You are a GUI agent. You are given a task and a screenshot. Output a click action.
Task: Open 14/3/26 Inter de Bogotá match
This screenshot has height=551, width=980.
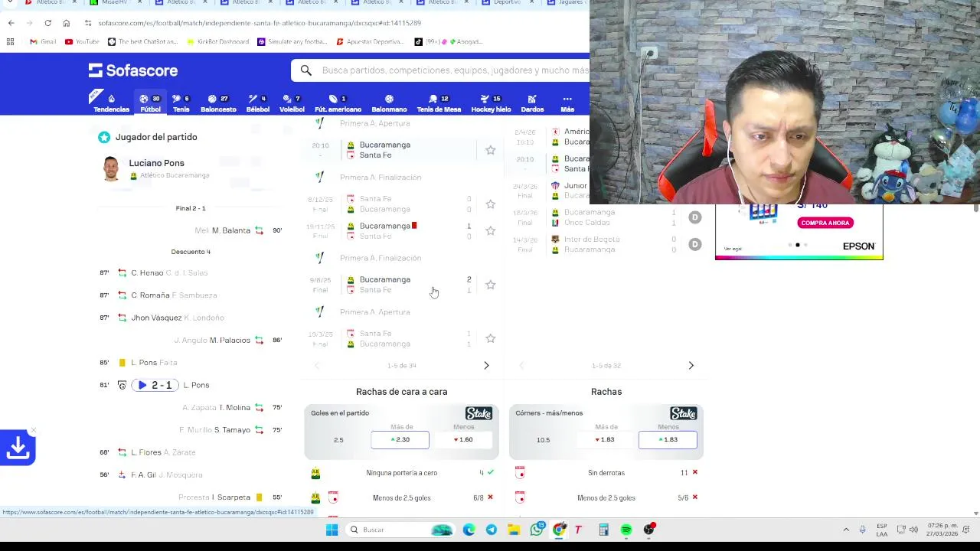point(605,244)
